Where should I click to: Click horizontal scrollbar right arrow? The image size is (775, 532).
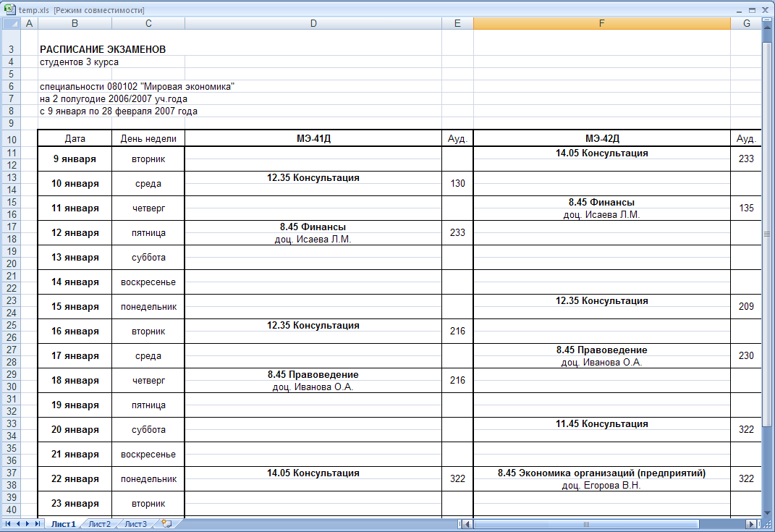[x=751, y=524]
